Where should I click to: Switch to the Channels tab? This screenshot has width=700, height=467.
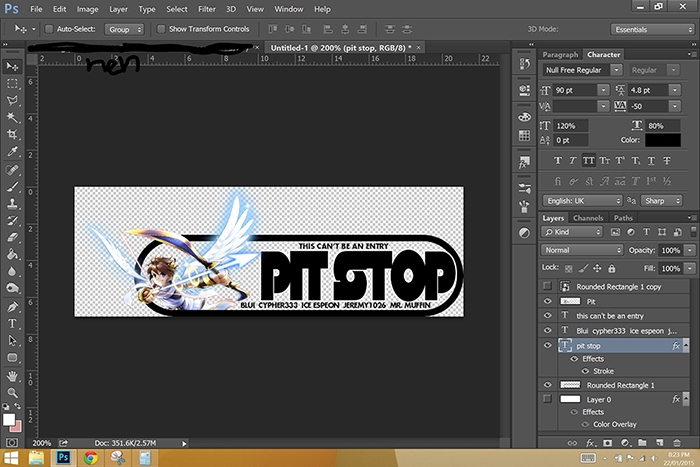[x=588, y=218]
